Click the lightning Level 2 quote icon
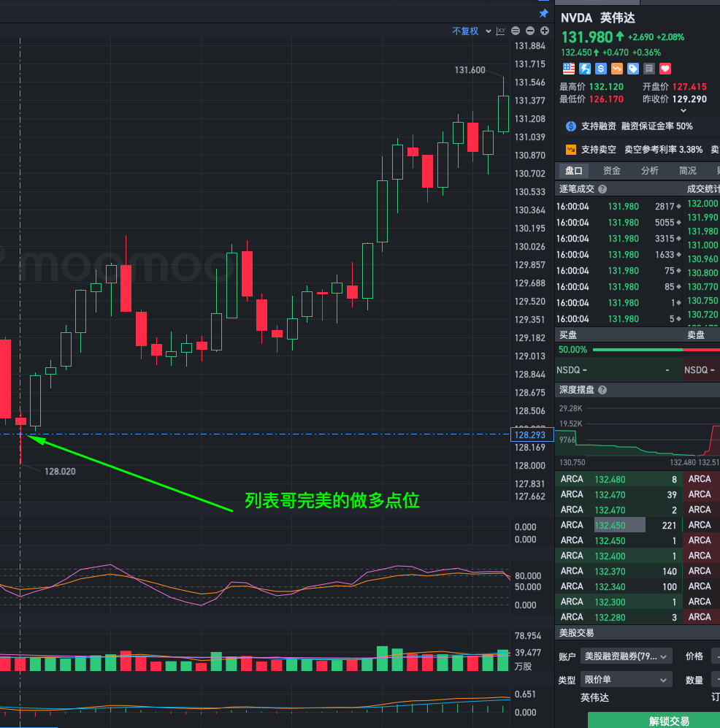The width and height of the screenshot is (720, 728). 585,69
